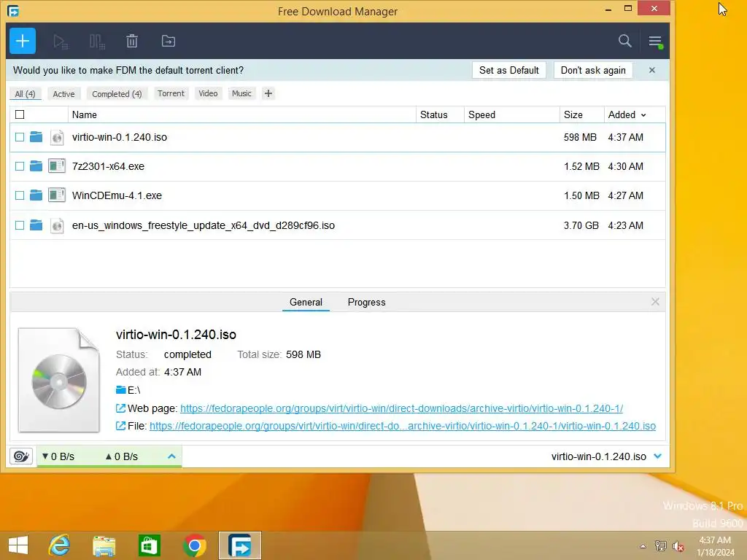Open folder icon for en-us_windows_freestyle row
Viewport: 747px width, 560px height.
[36, 225]
